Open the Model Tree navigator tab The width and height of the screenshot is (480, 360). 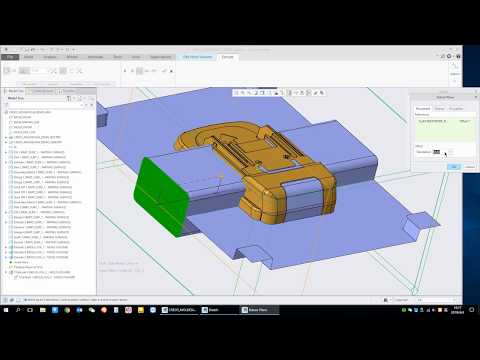(15, 91)
